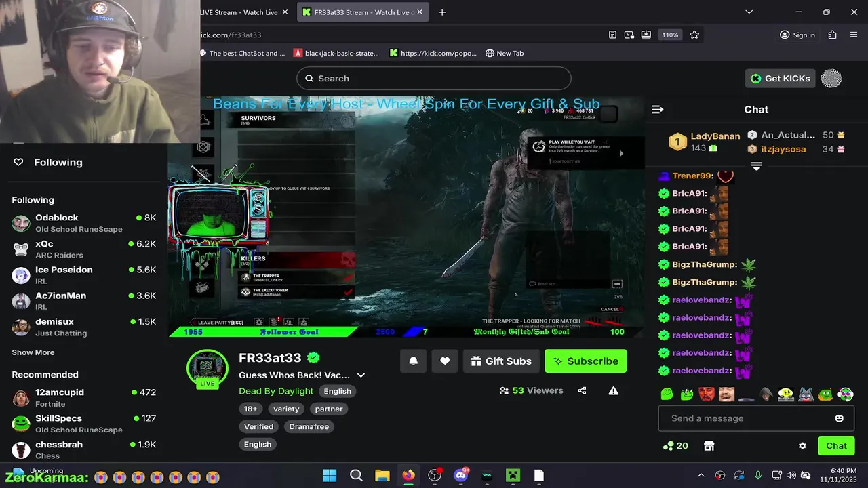The image size is (868, 488).
Task: Open the Dead By Daylight category link
Action: pyautogui.click(x=276, y=391)
